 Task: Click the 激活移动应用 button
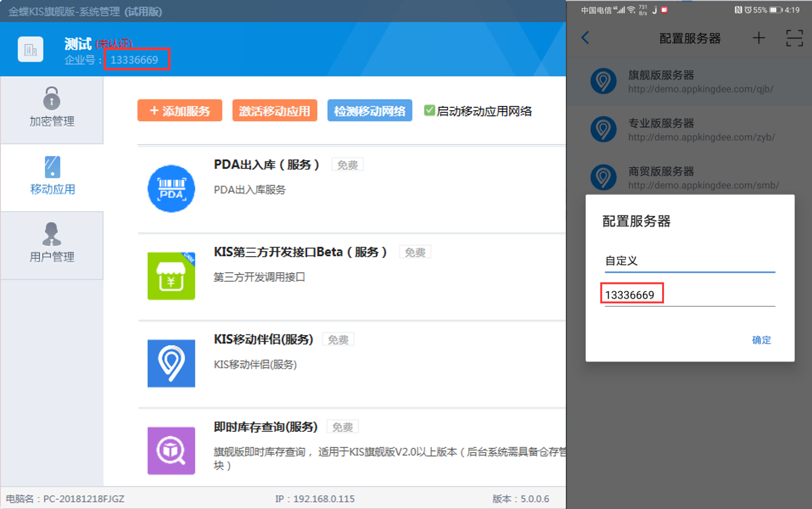point(275,110)
